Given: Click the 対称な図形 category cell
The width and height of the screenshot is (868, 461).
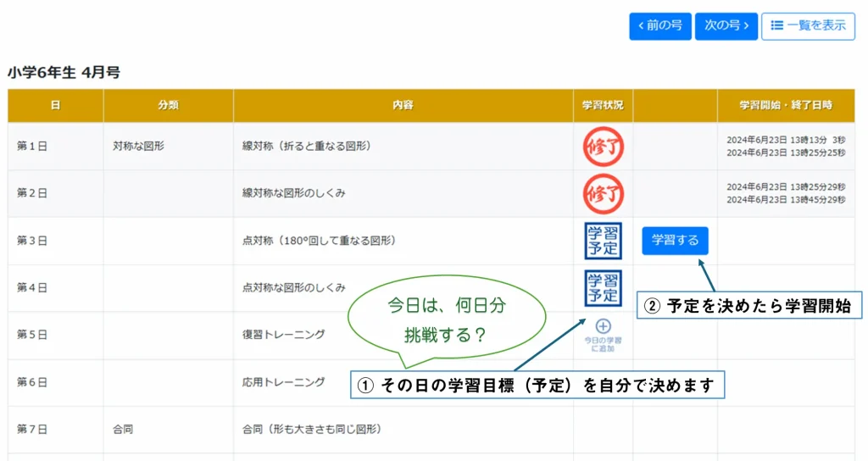Looking at the screenshot, I should point(138,146).
